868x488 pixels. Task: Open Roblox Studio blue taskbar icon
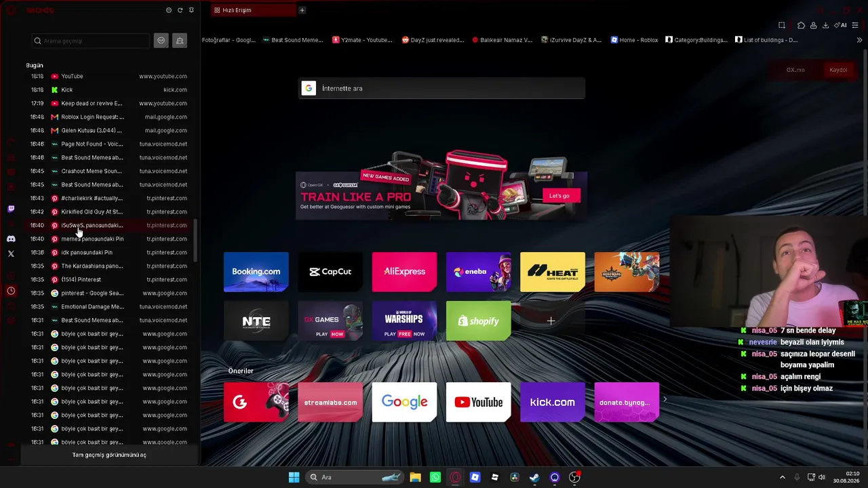tap(475, 477)
